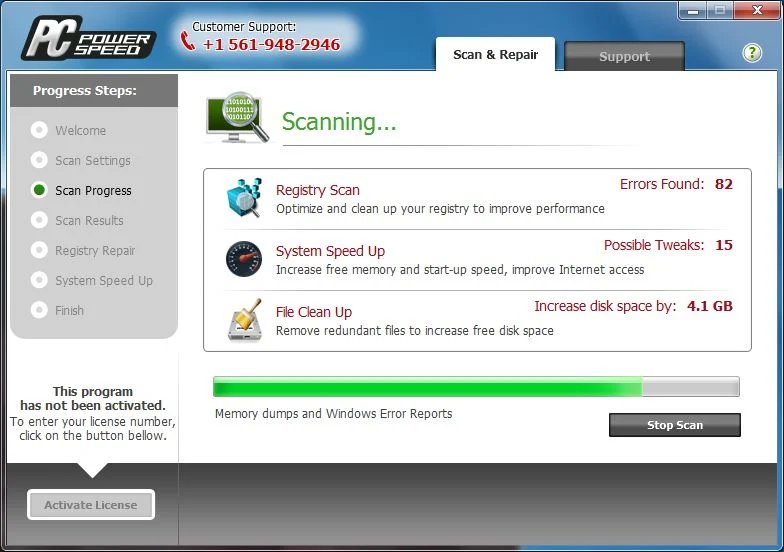This screenshot has height=552, width=784.
Task: Click 'Remove redundant files' description text
Action: pos(414,330)
